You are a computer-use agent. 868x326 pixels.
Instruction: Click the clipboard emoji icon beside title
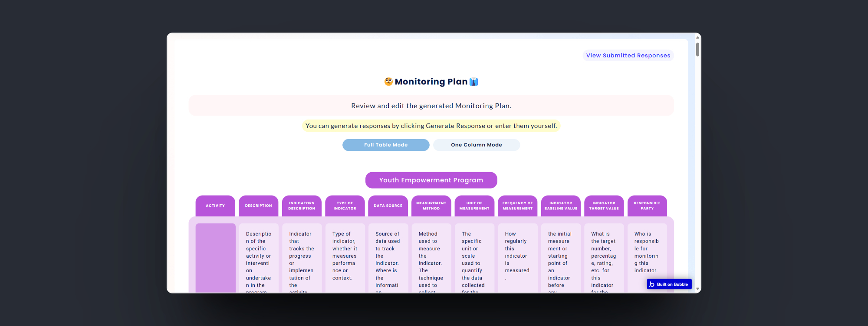tap(473, 82)
